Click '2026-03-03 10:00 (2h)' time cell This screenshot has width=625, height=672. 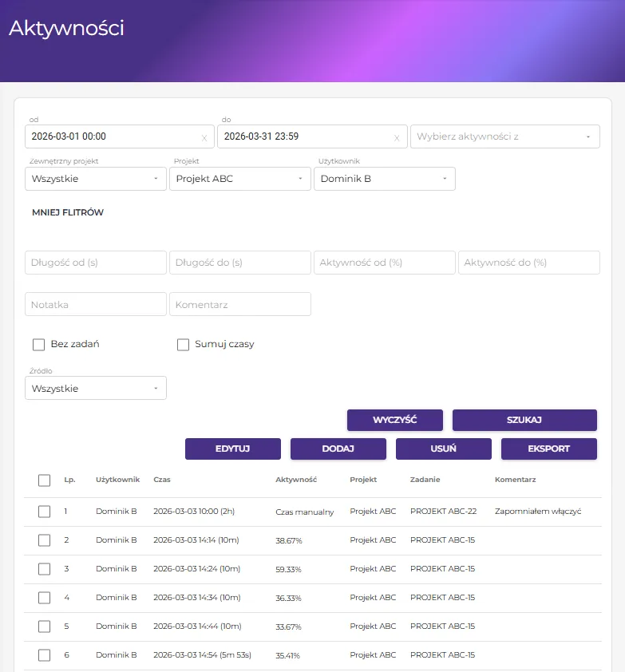(194, 512)
